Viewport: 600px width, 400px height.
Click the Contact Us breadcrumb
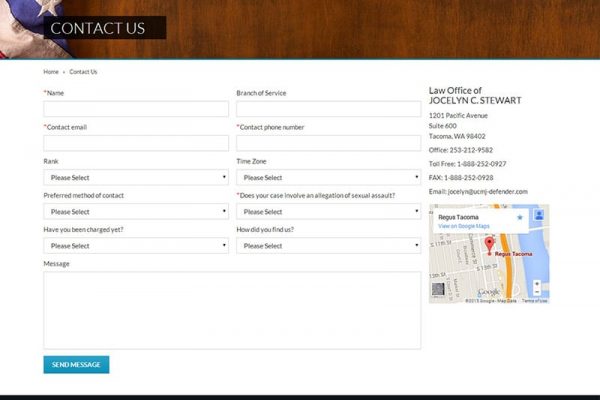(x=83, y=72)
